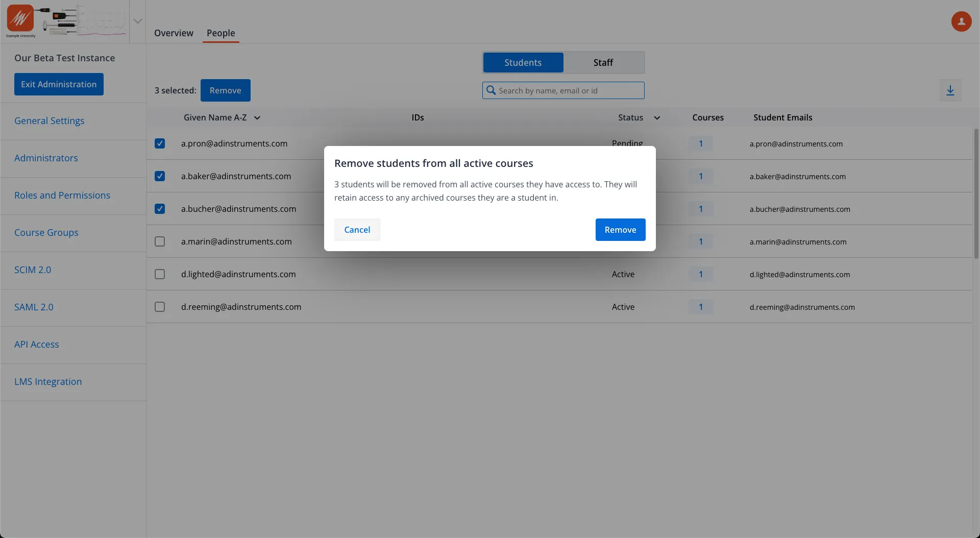Open General Settings in sidebar
The width and height of the screenshot is (980, 538).
click(49, 121)
